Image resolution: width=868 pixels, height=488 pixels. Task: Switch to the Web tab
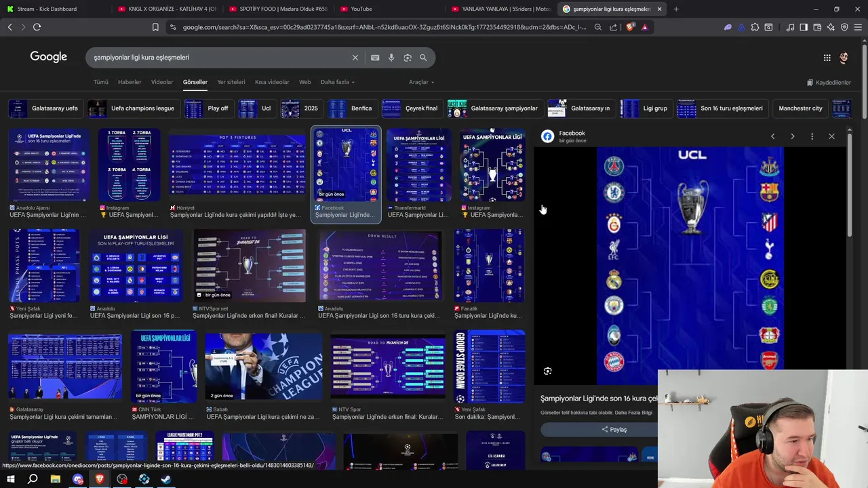click(305, 82)
